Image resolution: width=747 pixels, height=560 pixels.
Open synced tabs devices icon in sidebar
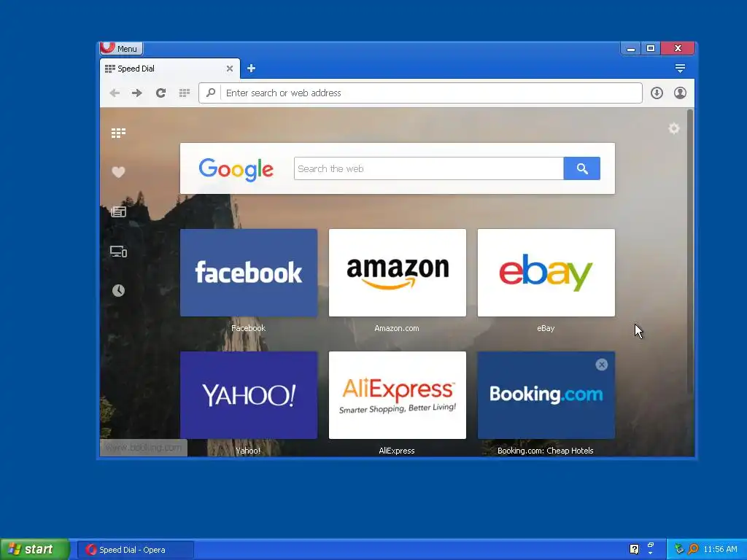click(118, 252)
